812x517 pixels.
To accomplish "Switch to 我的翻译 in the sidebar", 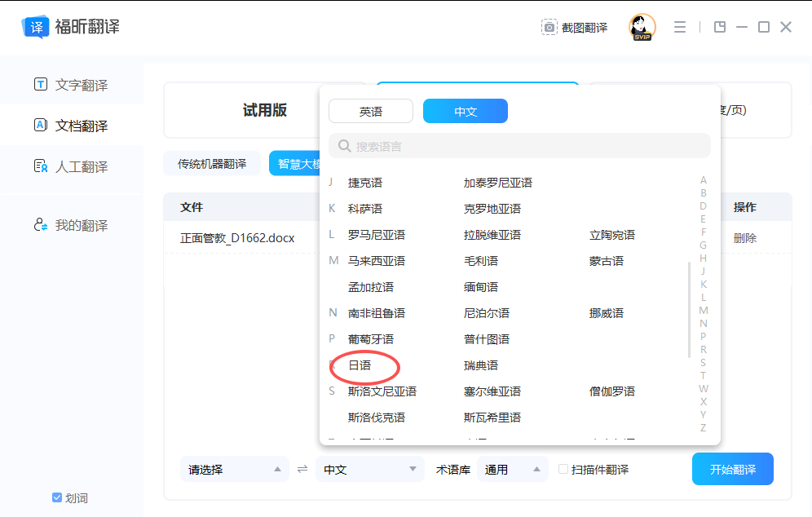I will tap(72, 225).
